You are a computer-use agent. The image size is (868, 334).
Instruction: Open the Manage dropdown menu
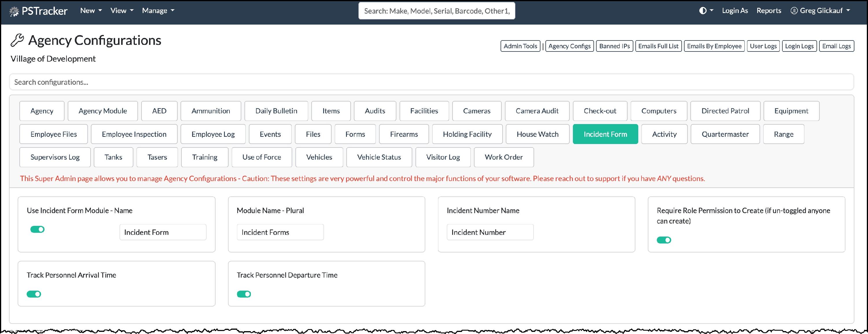[x=158, y=10]
